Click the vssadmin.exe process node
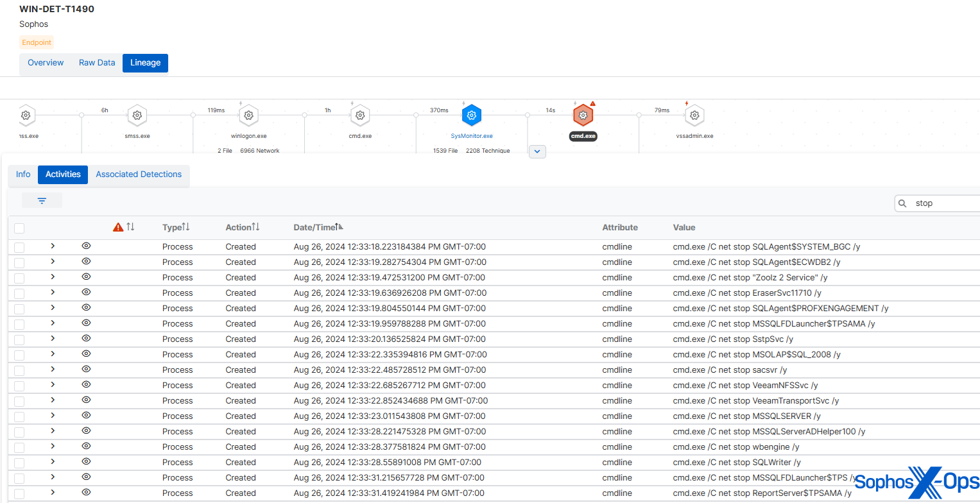The height and width of the screenshot is (503, 980). pyautogui.click(x=694, y=115)
